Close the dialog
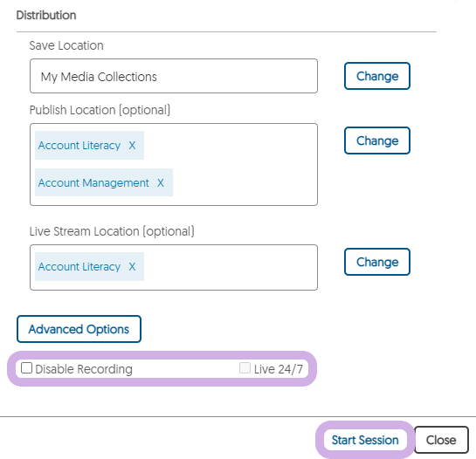476x459 pixels. (x=441, y=440)
